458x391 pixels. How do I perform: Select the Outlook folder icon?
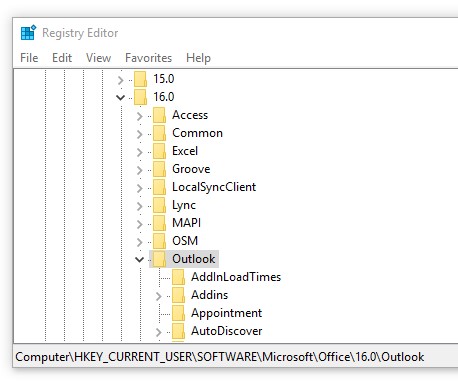pos(160,259)
